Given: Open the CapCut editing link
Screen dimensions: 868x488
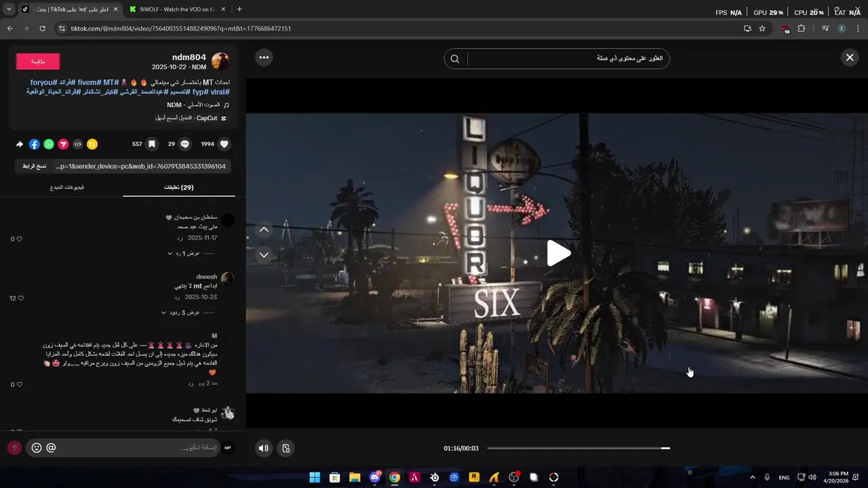Looking at the screenshot, I should [191, 118].
